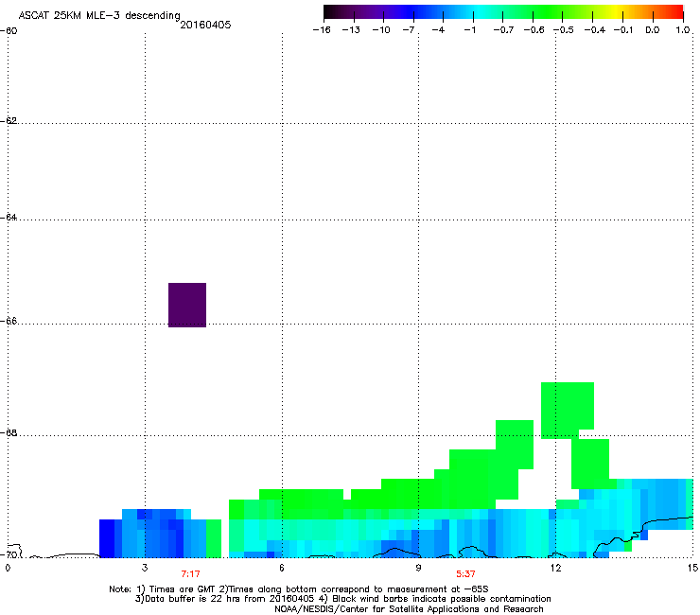Click the latitude axis label "-68"
This screenshot has height=615, width=700.
tap(9, 433)
